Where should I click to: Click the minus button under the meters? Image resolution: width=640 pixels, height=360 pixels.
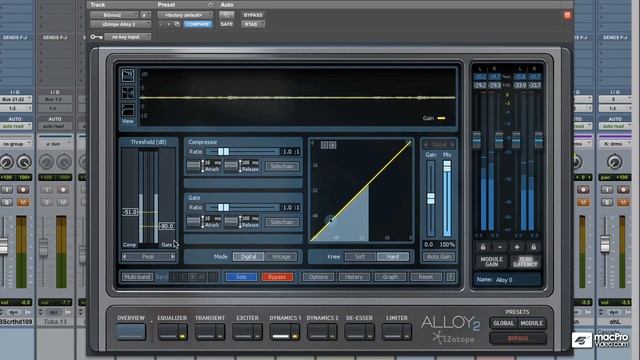500,247
